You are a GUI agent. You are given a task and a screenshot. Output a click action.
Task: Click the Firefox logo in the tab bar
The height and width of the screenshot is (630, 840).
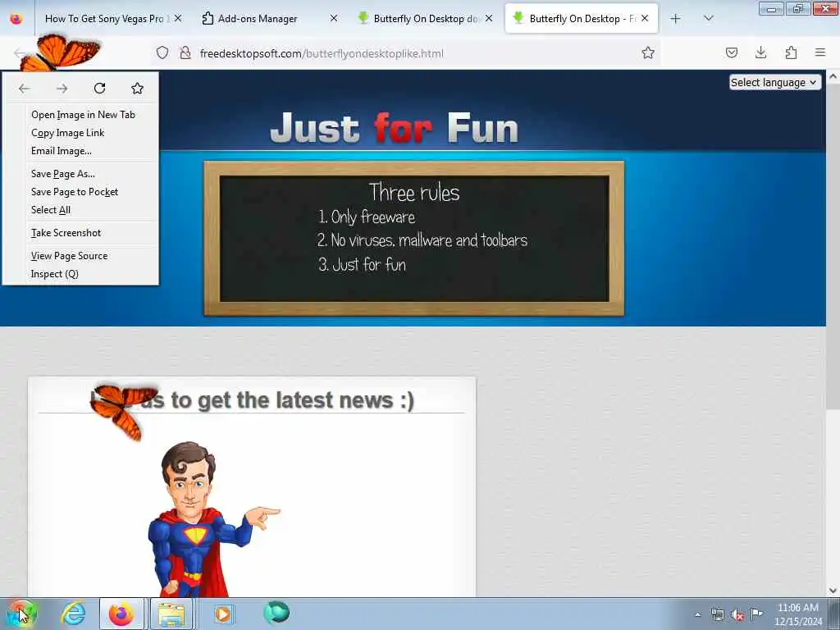tap(16, 19)
